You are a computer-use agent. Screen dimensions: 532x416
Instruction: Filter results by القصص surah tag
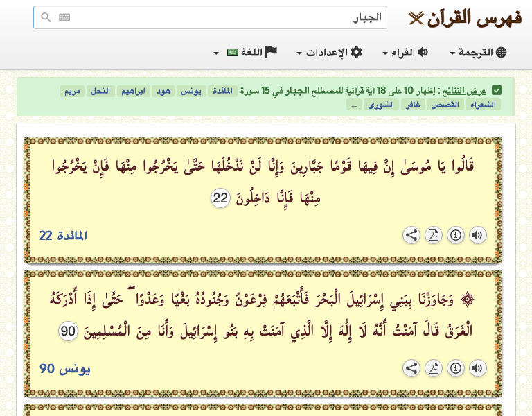pos(445,105)
